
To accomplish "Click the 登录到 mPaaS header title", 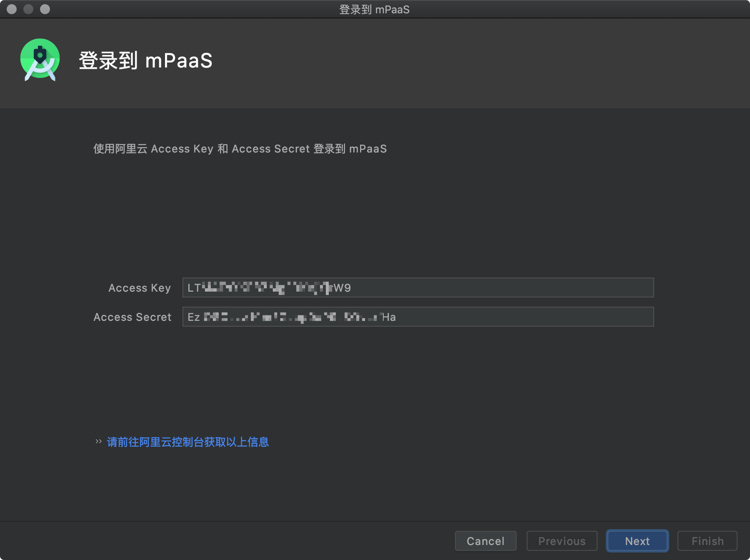I will [x=145, y=60].
